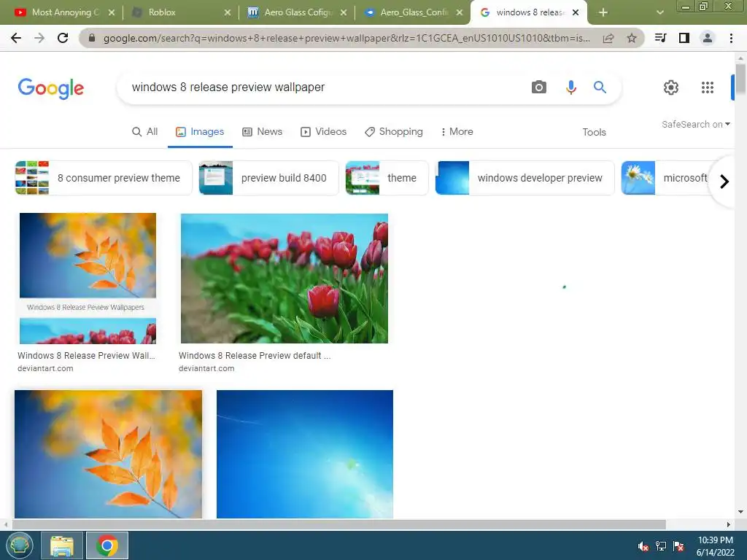Open Google quick settings gear
The height and width of the screenshot is (560, 747).
[x=671, y=87]
